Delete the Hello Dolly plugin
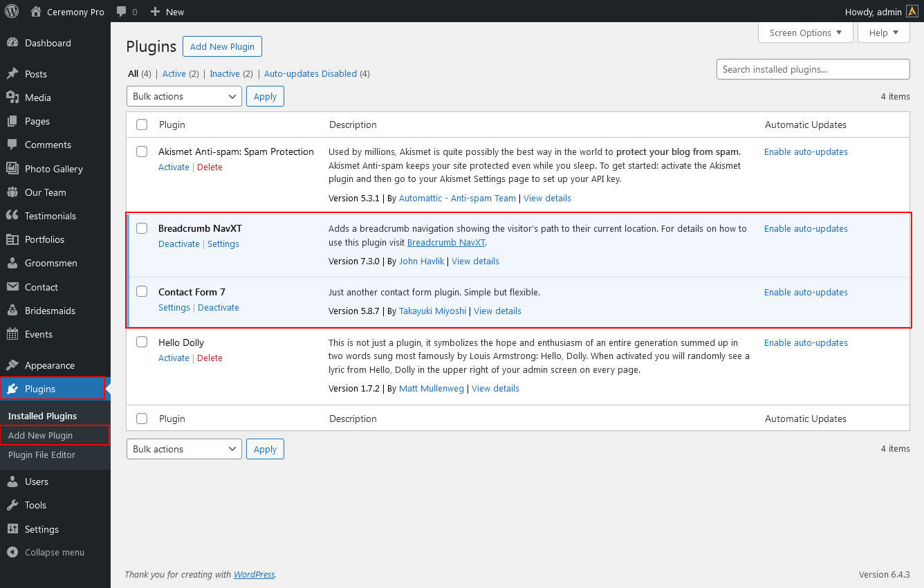This screenshot has width=924, height=588. pos(210,358)
